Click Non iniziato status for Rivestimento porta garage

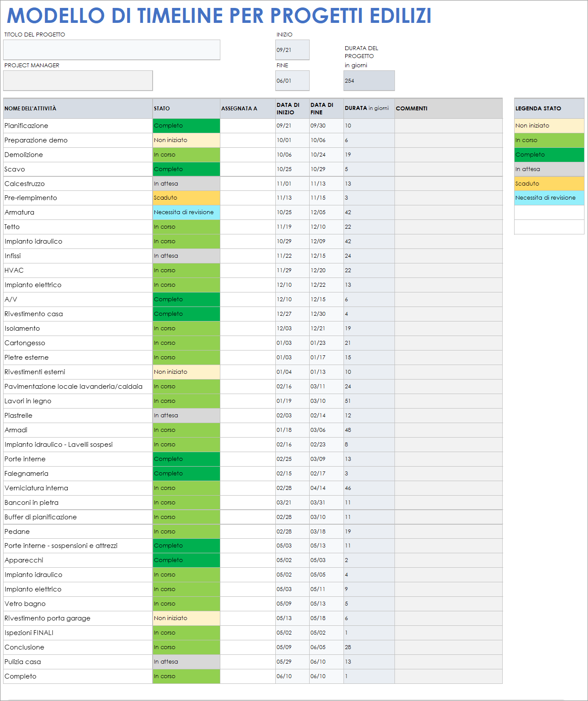(186, 618)
